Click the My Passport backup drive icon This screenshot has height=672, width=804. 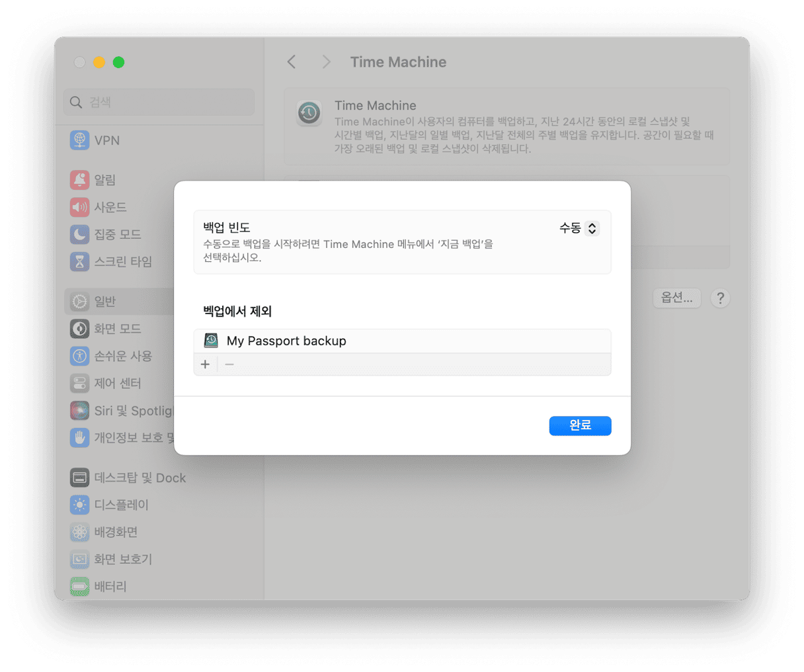(211, 341)
